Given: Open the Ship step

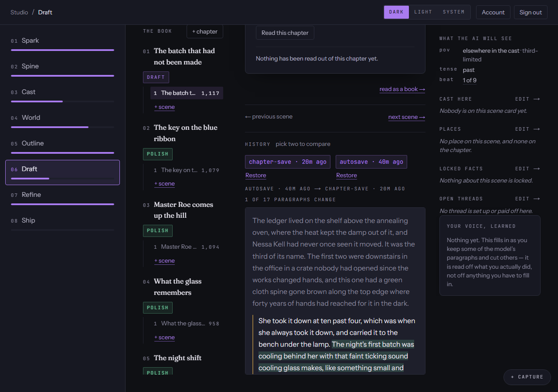Looking at the screenshot, I should [62, 225].
